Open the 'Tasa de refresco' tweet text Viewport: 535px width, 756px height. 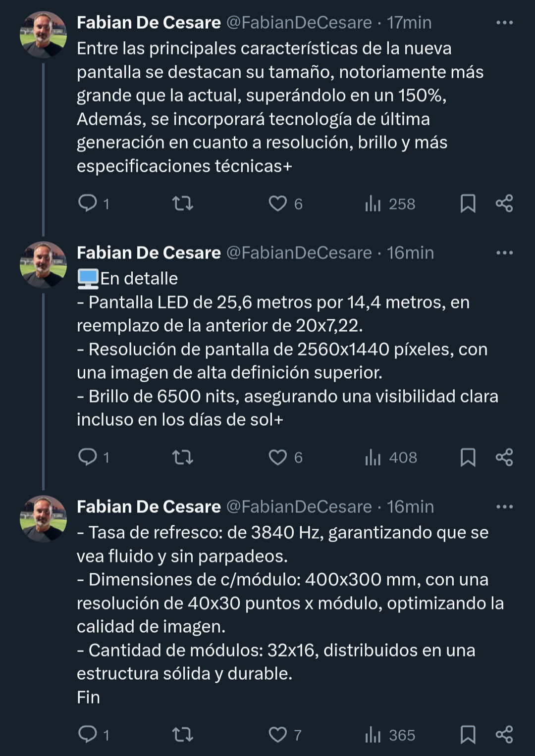click(290, 614)
